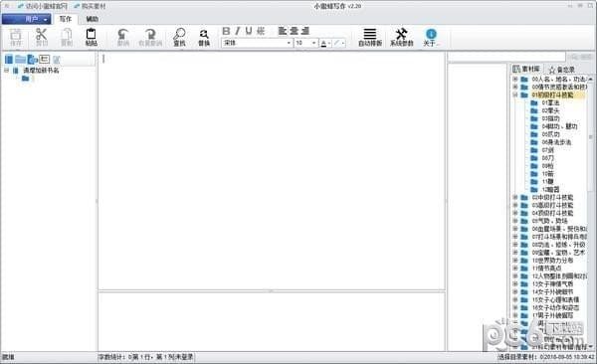Toggle Italic formatting
Screen dimensions: 597x364
pyautogui.click(x=238, y=31)
